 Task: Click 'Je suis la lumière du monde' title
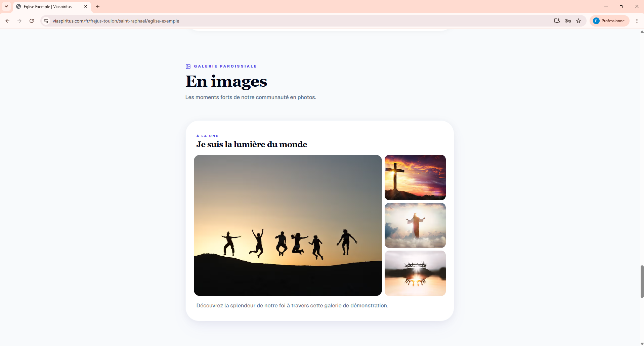pos(252,144)
